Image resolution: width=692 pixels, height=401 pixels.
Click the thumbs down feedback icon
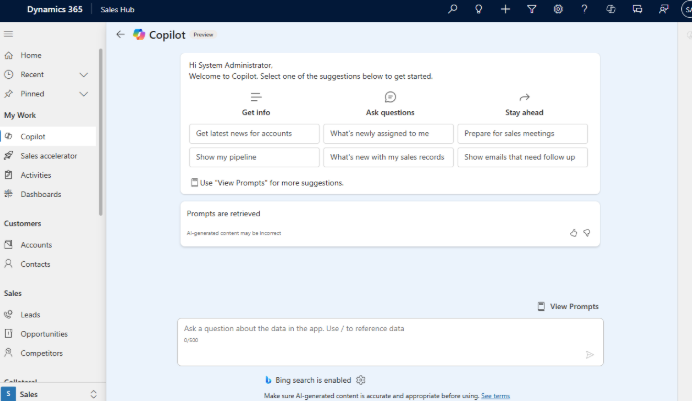[587, 232]
